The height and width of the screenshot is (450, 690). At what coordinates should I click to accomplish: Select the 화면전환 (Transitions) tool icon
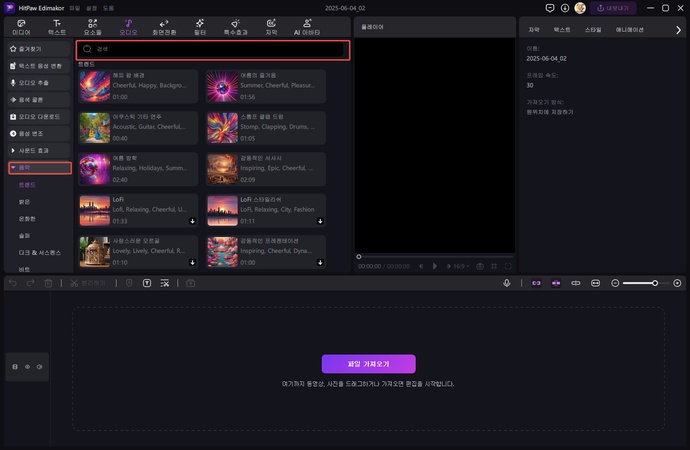point(163,25)
